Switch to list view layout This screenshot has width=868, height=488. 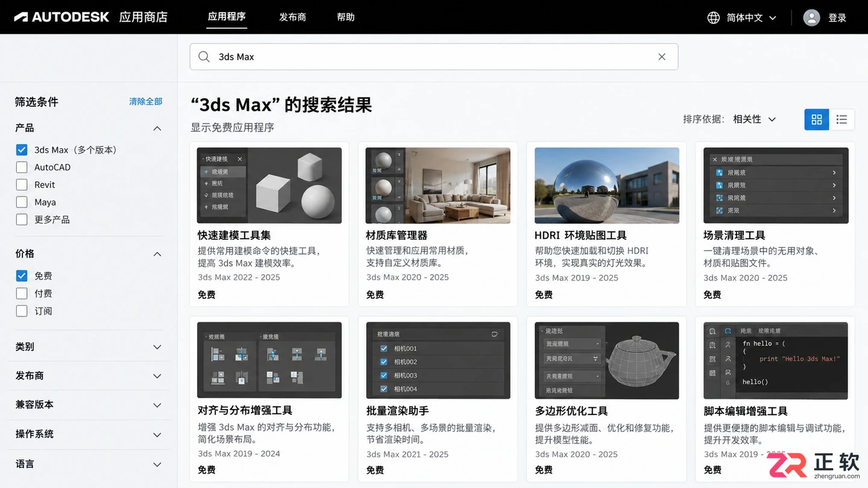(841, 119)
